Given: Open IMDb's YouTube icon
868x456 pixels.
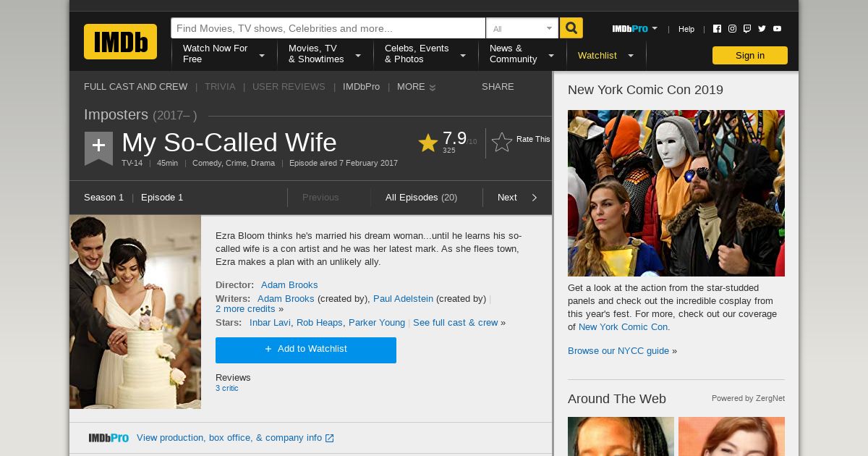Looking at the screenshot, I should (x=777, y=29).
